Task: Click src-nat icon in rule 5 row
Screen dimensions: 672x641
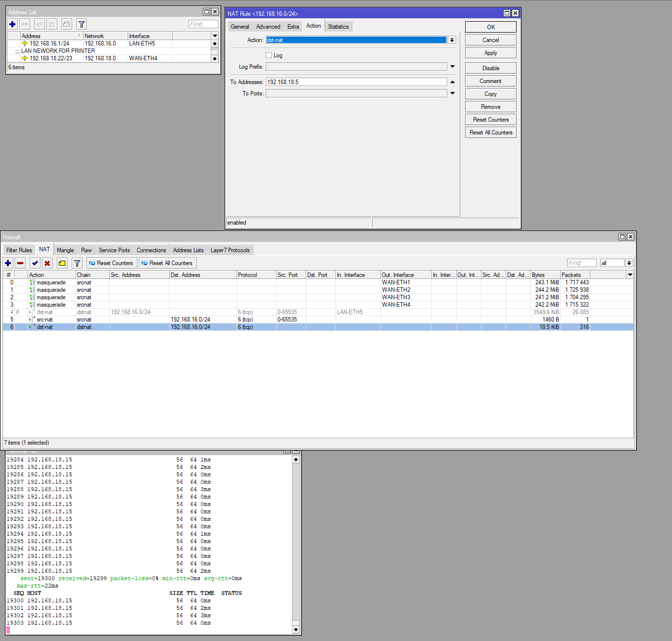Action: [32, 320]
